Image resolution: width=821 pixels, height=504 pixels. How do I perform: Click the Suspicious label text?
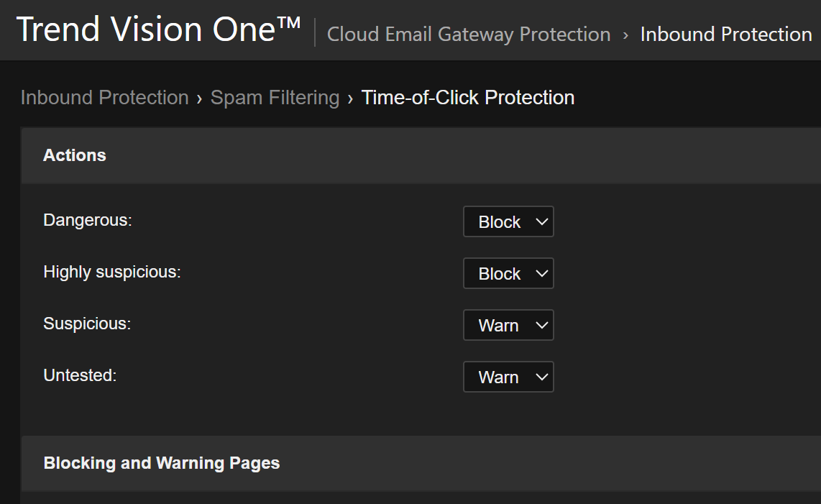(x=87, y=324)
